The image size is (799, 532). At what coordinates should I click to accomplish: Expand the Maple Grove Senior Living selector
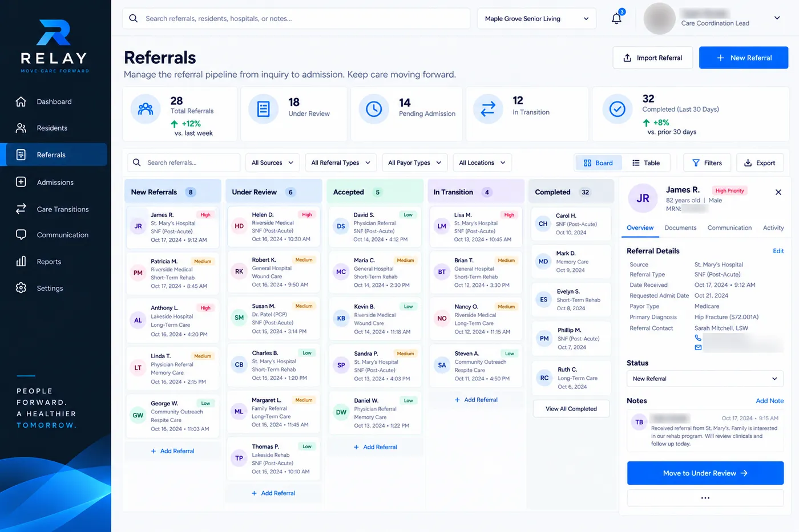[x=536, y=19]
